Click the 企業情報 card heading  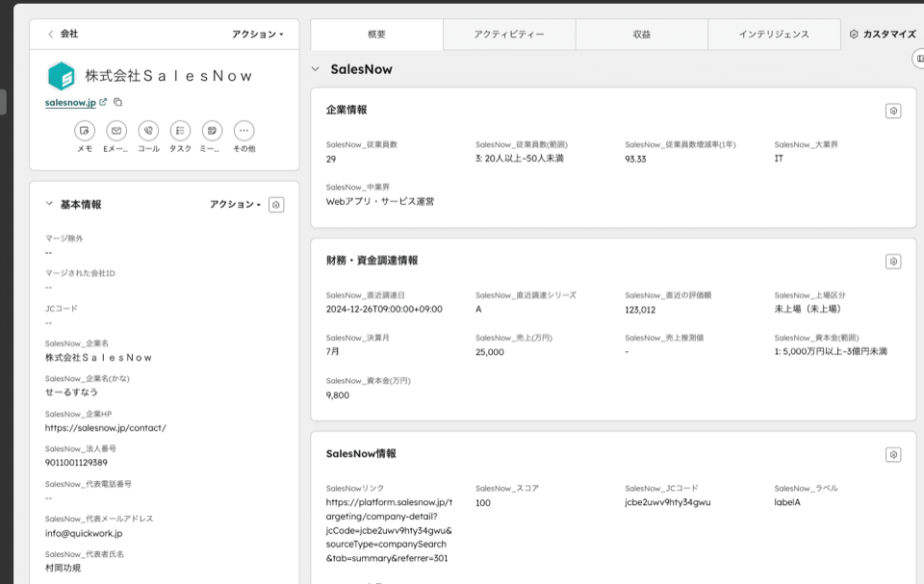[346, 111]
